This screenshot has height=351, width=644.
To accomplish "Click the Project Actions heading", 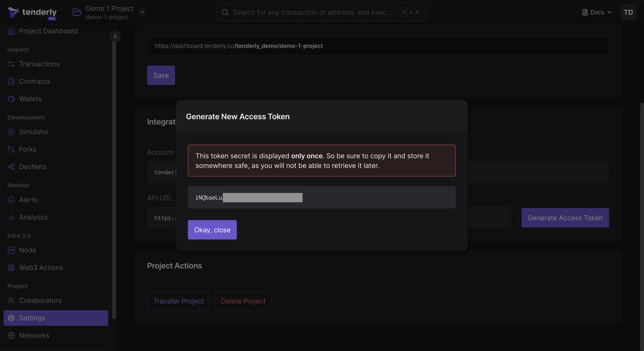I will 174,266.
